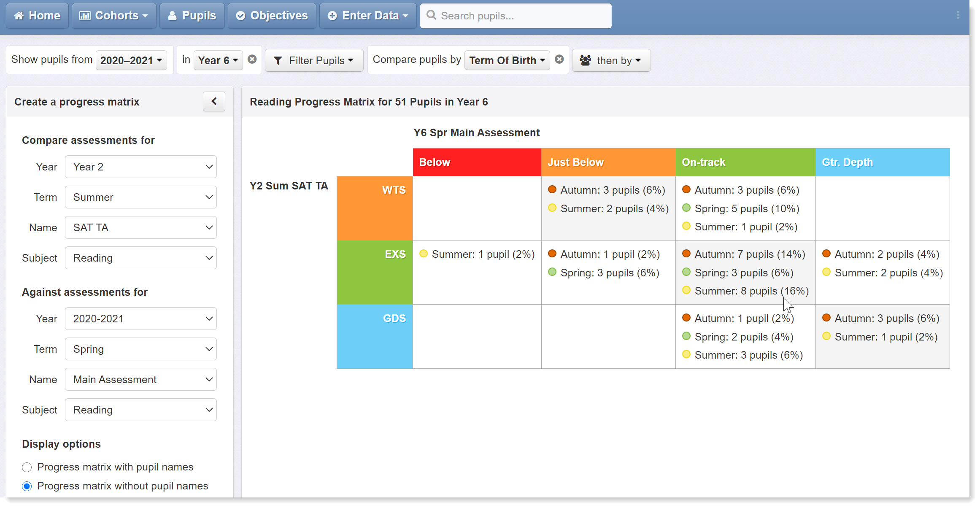Screen dimensions: 980x508
Task: Open the 'then by' dropdown
Action: coord(611,60)
